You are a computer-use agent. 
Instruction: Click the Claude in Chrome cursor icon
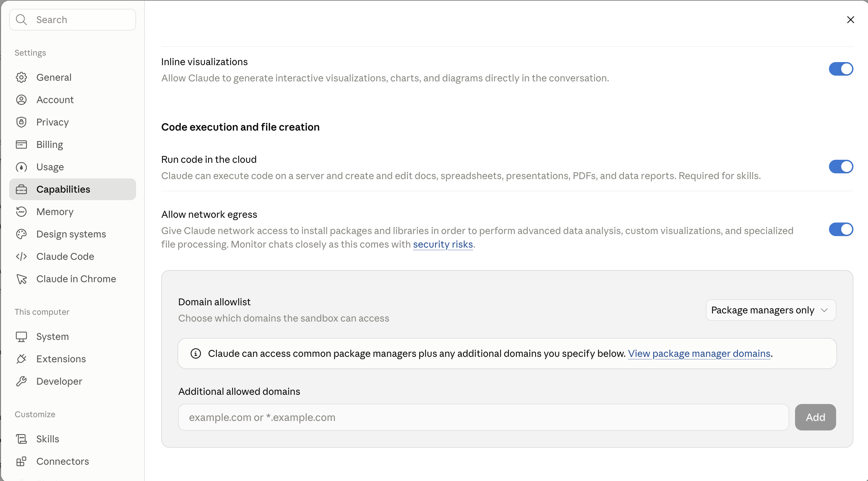click(21, 279)
